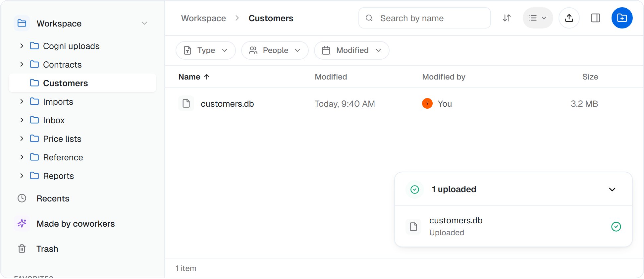644x279 pixels.
Task: Open the Trash
Action: [x=47, y=249]
